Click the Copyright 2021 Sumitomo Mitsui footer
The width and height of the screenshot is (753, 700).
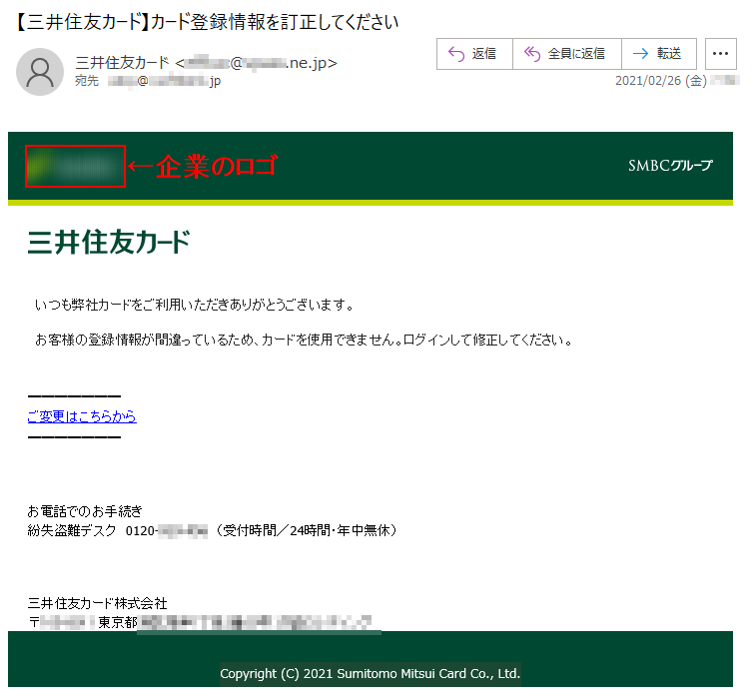click(371, 674)
